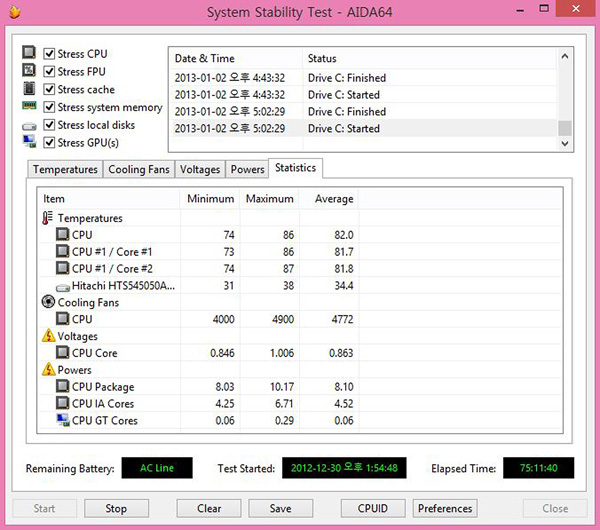The image size is (600, 530).
Task: Click the warning icon of Powers group
Action: click(49, 369)
